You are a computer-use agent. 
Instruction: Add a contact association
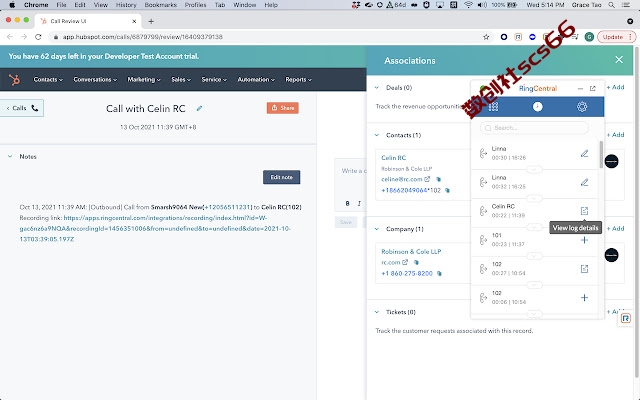coord(615,135)
